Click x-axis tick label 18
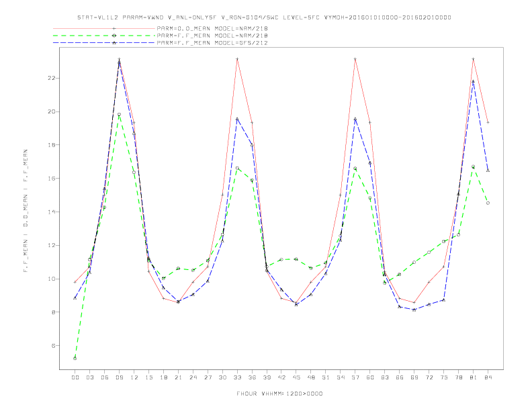The height and width of the screenshot is (411, 532). [163, 377]
